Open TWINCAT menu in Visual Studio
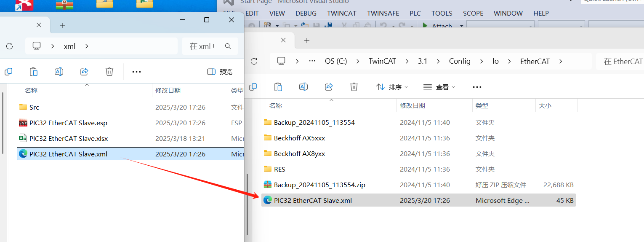The image size is (644, 242). click(342, 13)
